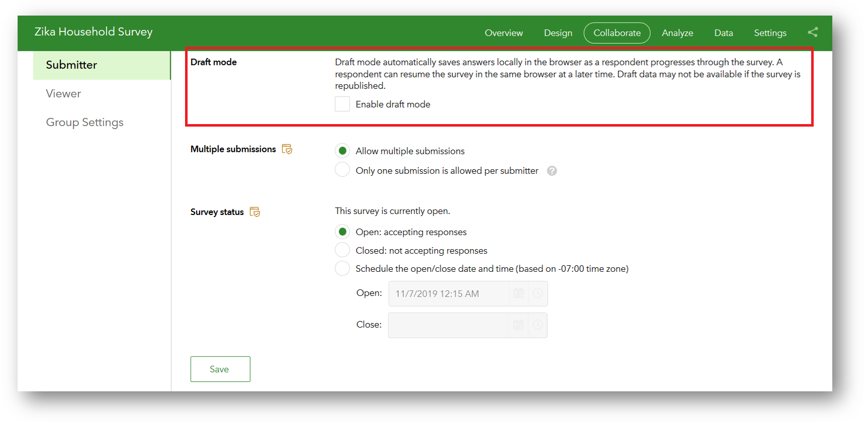Go to the Overview tab
This screenshot has height=427, width=868.
point(503,33)
